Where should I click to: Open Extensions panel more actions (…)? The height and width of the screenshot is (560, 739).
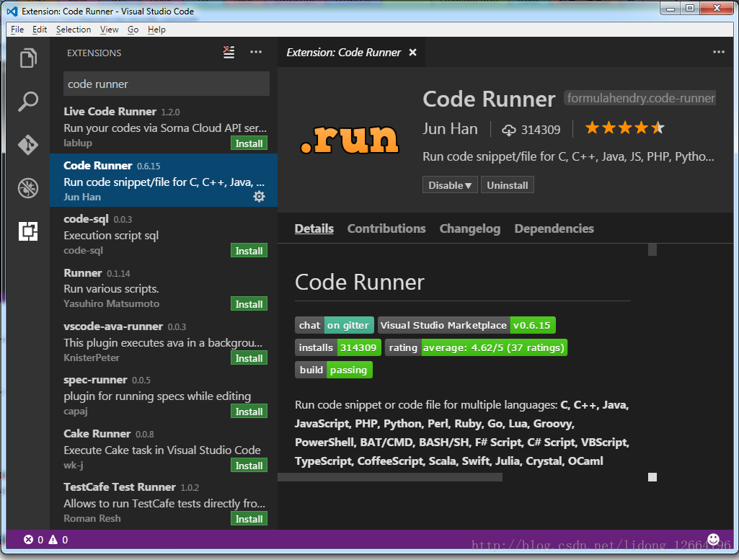tap(256, 53)
